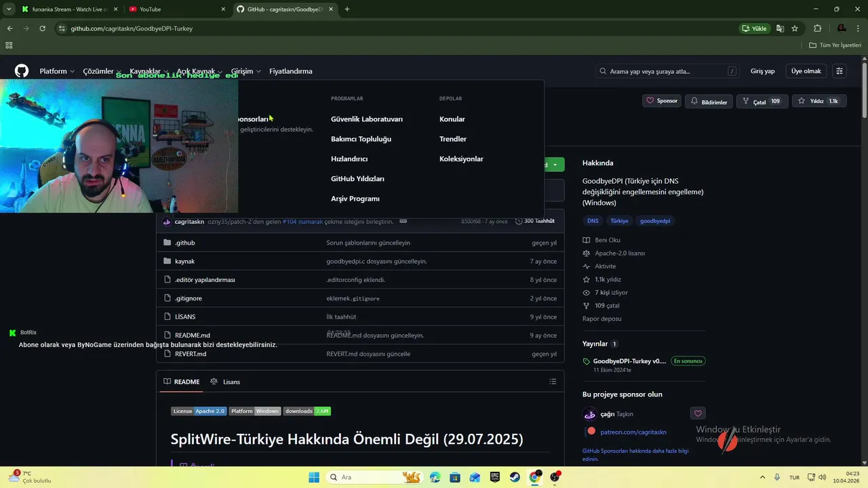Star the repo with Yıldız 1.1k button
This screenshot has height=488, width=868.
(x=818, y=101)
